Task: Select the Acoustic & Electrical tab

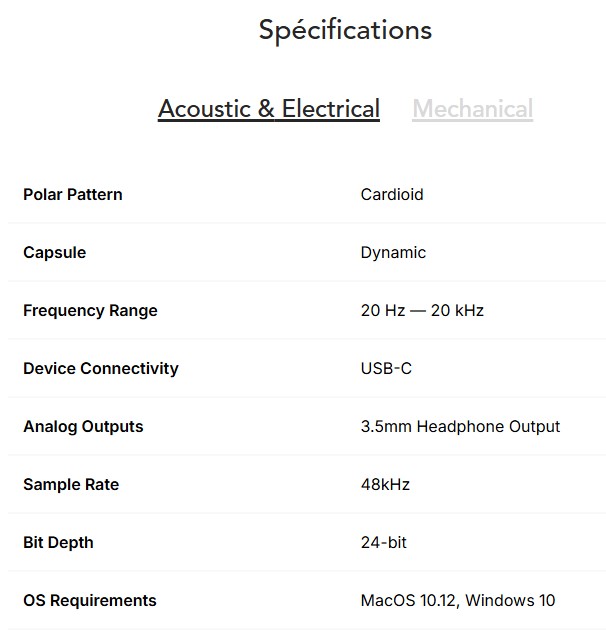Action: [x=268, y=109]
